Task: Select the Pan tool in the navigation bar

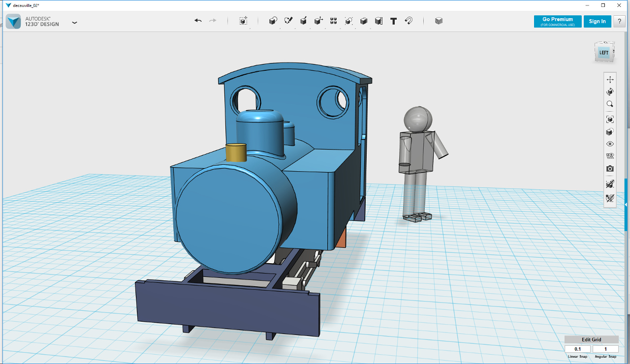Action: click(x=610, y=79)
